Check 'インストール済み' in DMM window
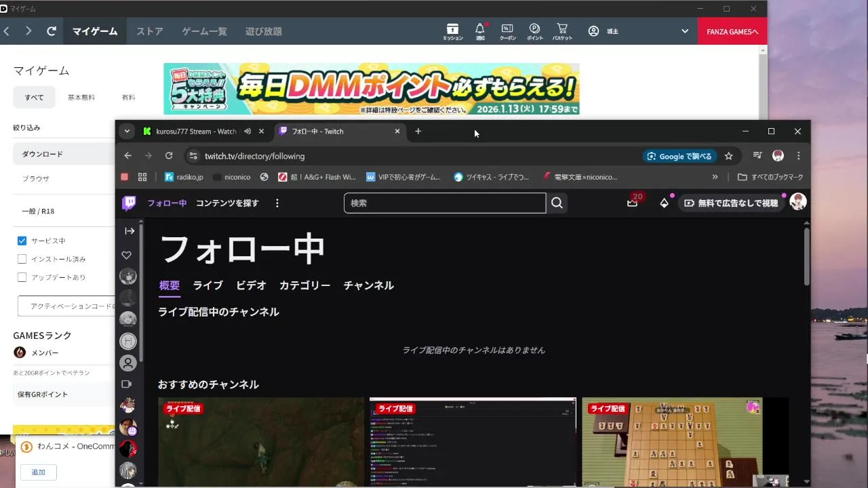Image resolution: width=868 pixels, height=488 pixels. coord(22,259)
